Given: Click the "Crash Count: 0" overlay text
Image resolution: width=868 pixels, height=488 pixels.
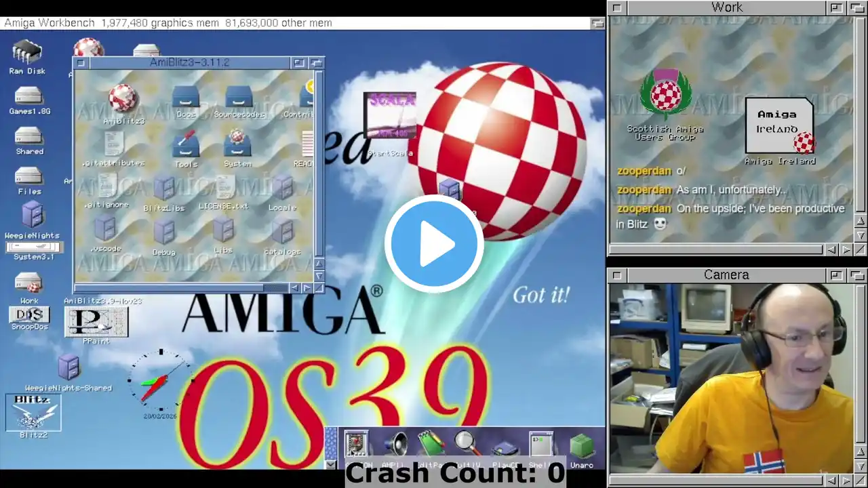Looking at the screenshot, I should point(455,473).
